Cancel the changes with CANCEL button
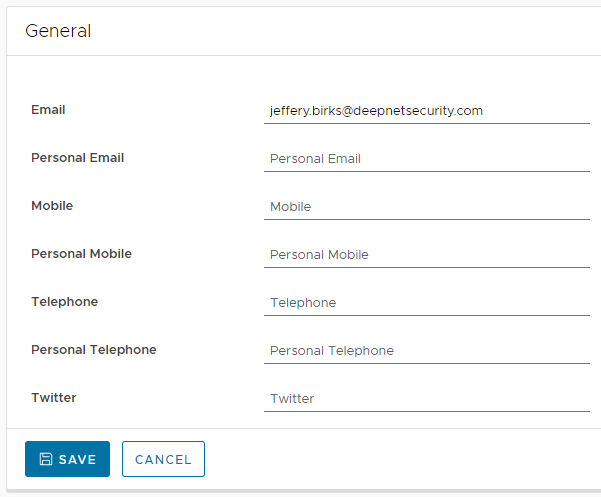Viewport: 601px width, 497px height. click(163, 459)
